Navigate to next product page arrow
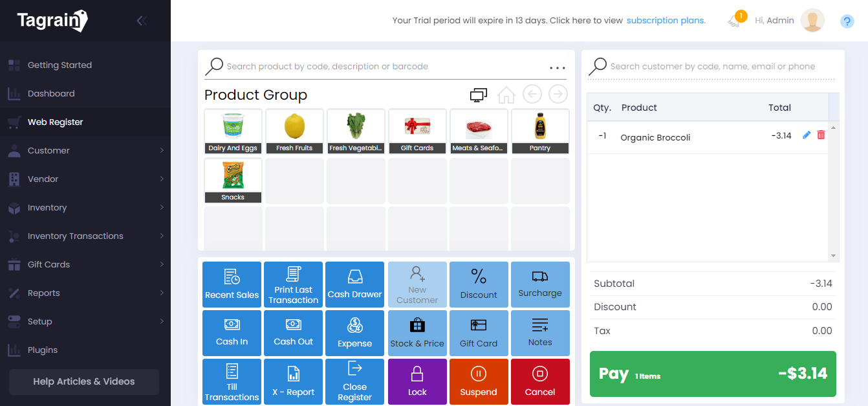 click(558, 95)
